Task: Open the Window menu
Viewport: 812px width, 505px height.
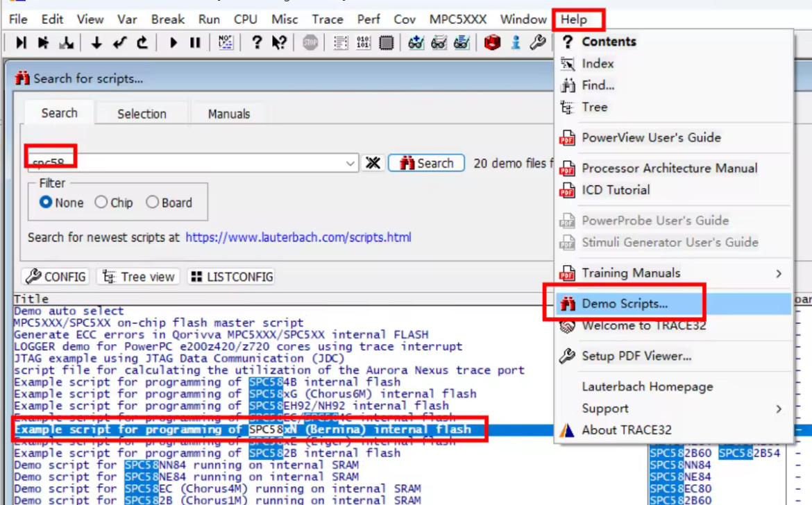Action: [523, 19]
